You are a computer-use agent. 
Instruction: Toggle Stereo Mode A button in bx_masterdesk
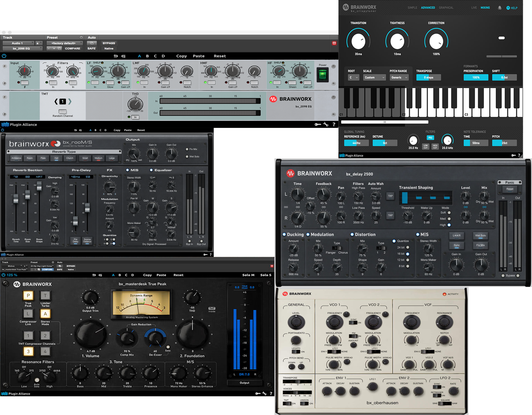click(45, 314)
